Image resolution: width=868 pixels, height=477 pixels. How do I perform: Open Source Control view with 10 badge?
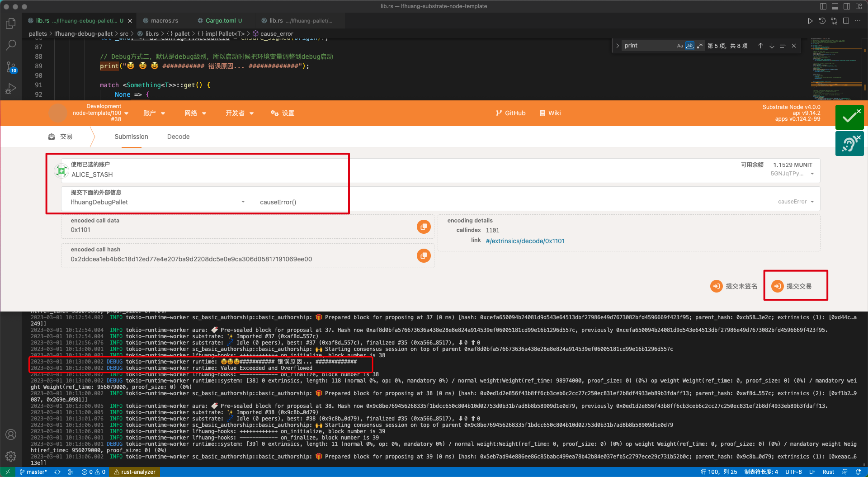pyautogui.click(x=11, y=67)
